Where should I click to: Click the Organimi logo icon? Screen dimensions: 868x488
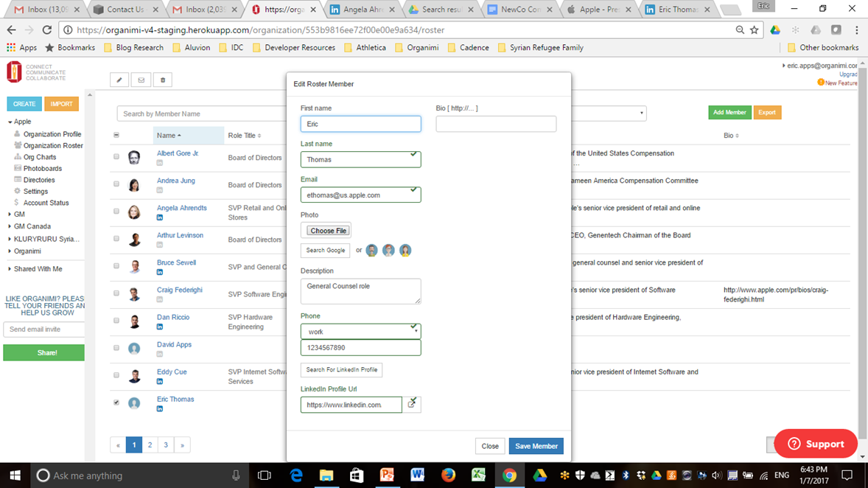point(14,72)
